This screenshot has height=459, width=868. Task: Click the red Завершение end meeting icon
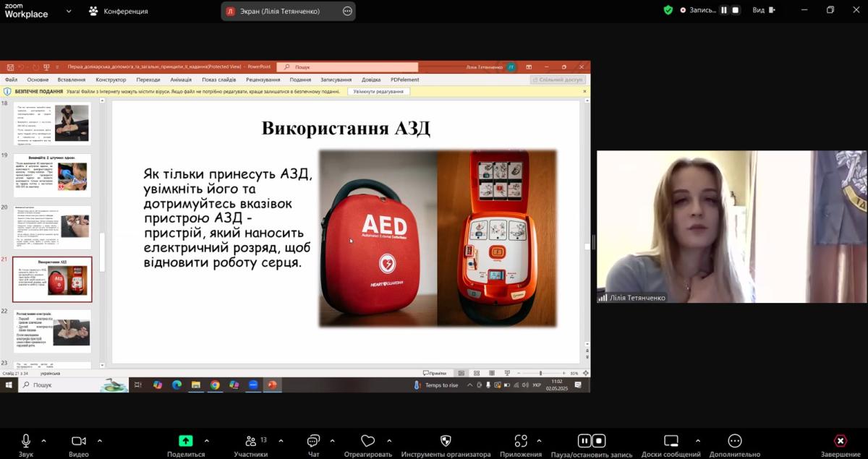coord(840,441)
